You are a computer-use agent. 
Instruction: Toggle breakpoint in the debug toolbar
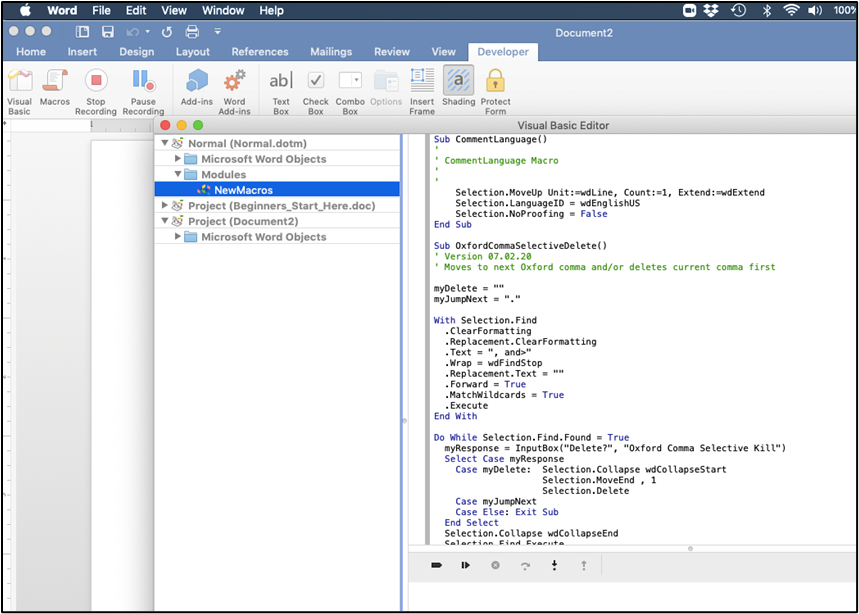pos(437,565)
